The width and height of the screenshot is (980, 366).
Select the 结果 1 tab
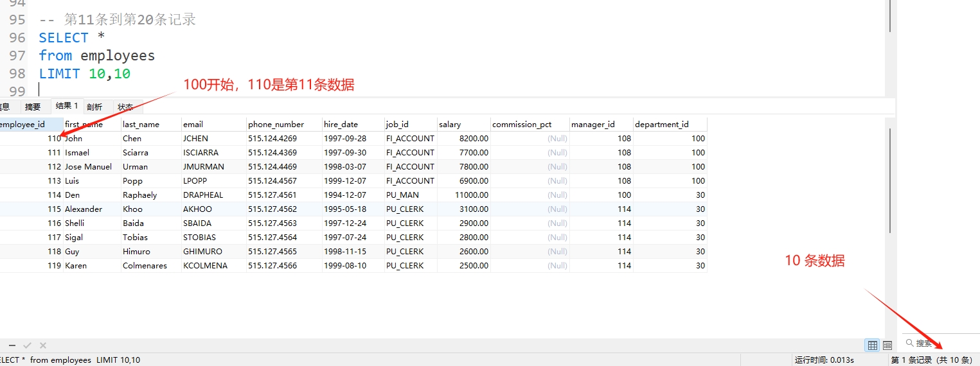[66, 107]
